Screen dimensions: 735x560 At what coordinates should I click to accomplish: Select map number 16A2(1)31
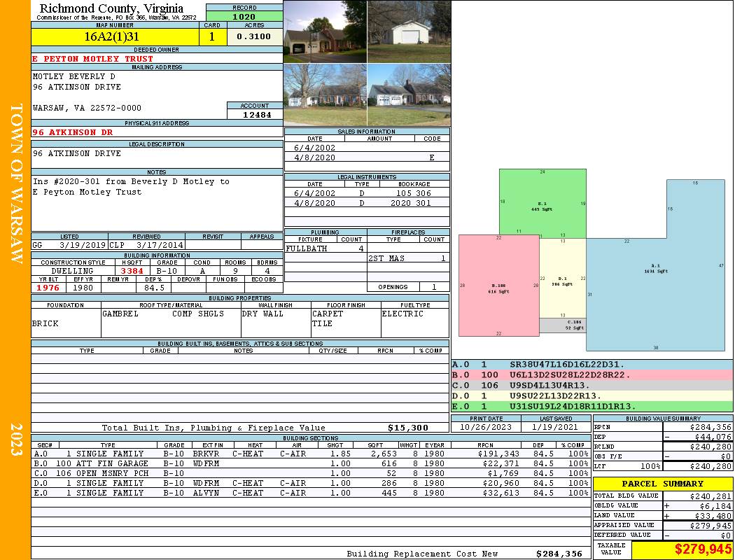coord(111,36)
